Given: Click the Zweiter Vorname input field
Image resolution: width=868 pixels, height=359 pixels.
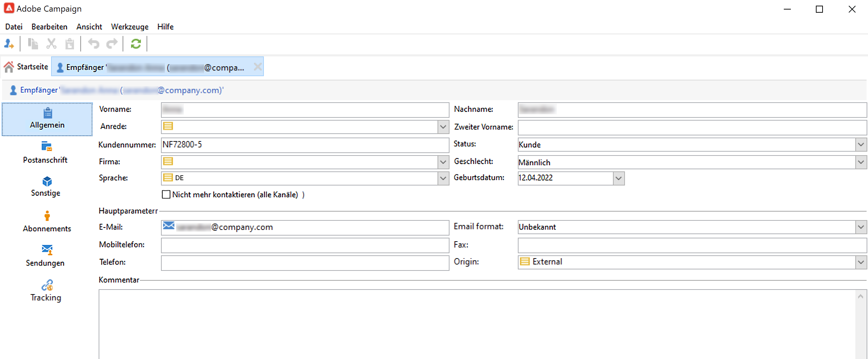Looking at the screenshot, I should pos(692,128).
